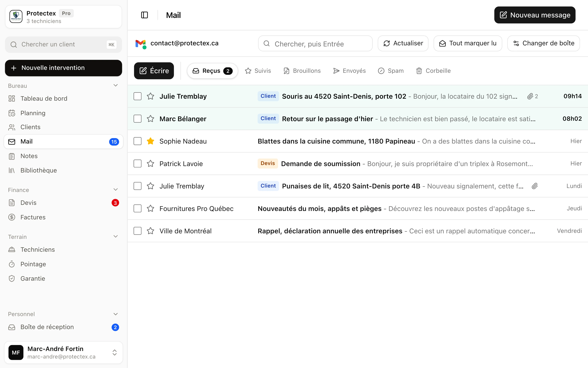Open Devis under Finance
The image size is (588, 368).
64,203
